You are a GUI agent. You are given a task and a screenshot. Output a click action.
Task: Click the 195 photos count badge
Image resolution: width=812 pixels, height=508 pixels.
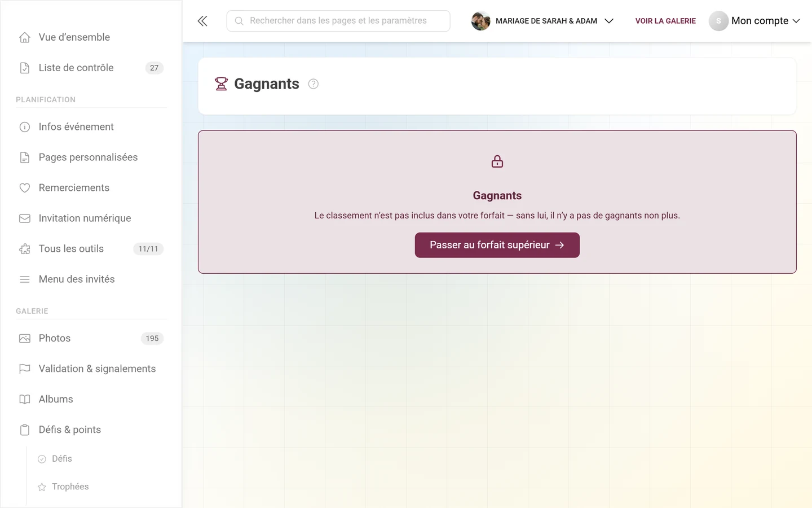[x=152, y=339]
